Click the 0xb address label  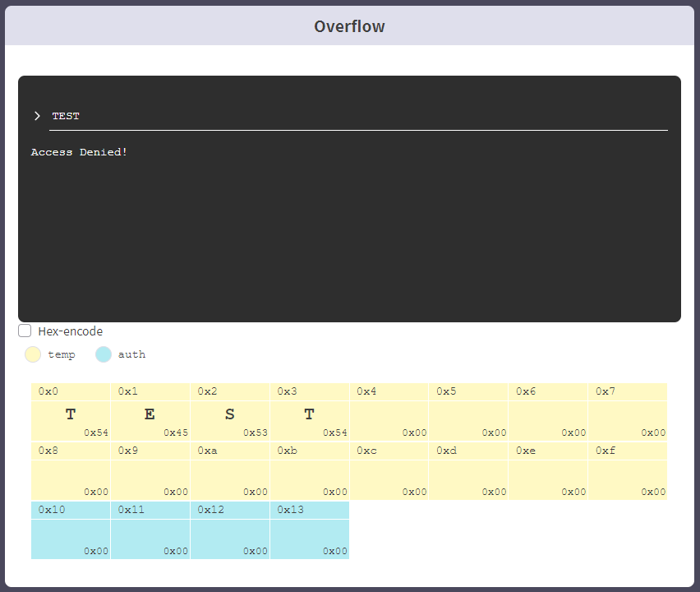[287, 451]
